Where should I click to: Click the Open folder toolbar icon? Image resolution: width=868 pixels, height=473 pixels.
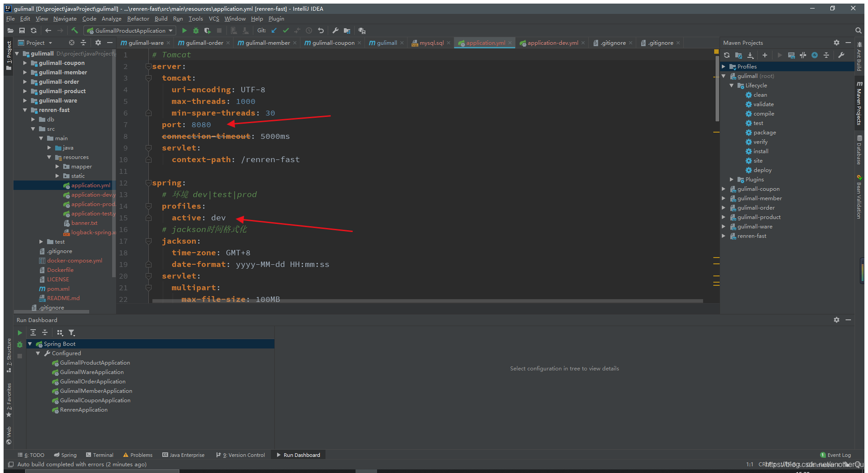click(x=10, y=30)
